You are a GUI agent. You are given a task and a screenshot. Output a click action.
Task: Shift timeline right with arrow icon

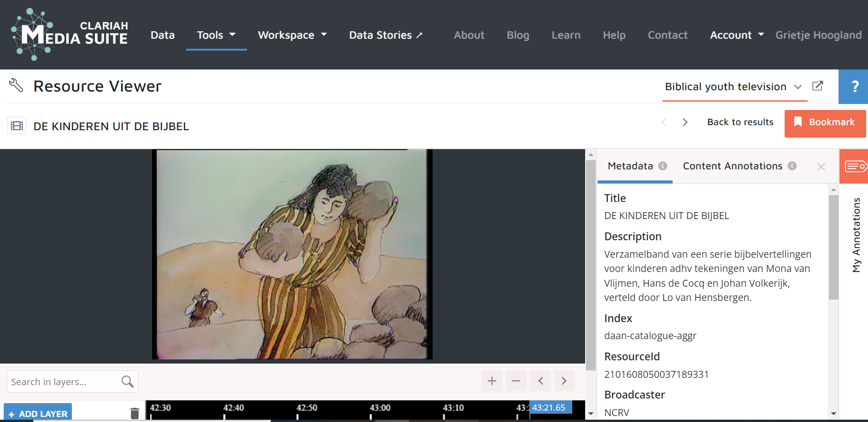coord(564,381)
